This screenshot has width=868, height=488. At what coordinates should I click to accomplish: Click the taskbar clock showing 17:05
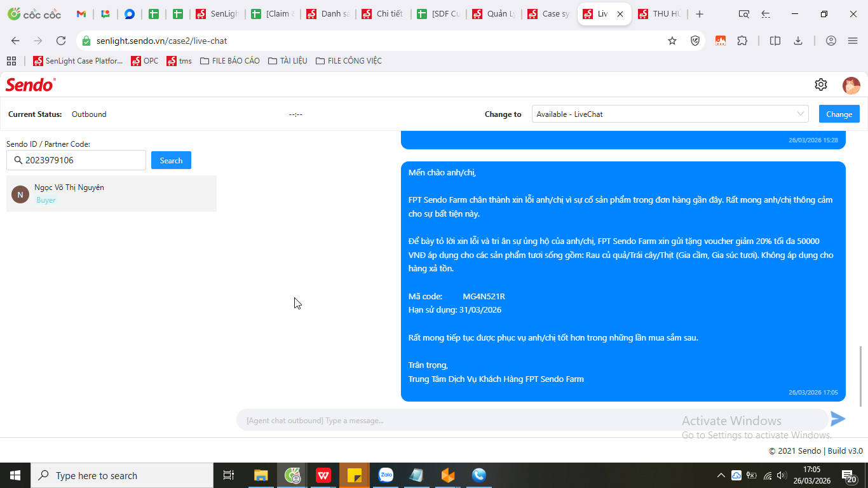(811, 475)
